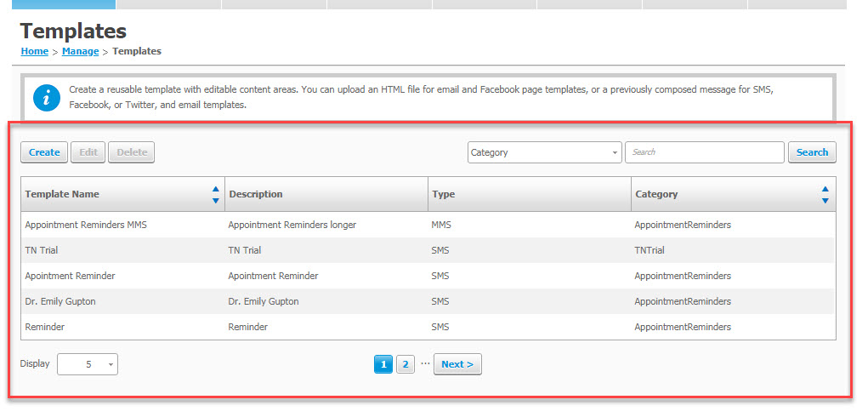868x417 pixels.
Task: Select the Appointment Reminders MMS row
Action: 428,225
